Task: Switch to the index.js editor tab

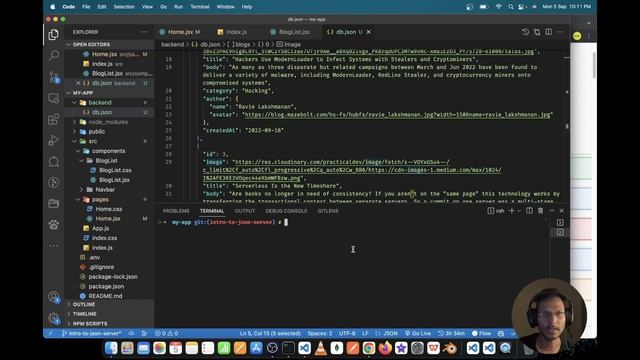Action: click(x=236, y=32)
